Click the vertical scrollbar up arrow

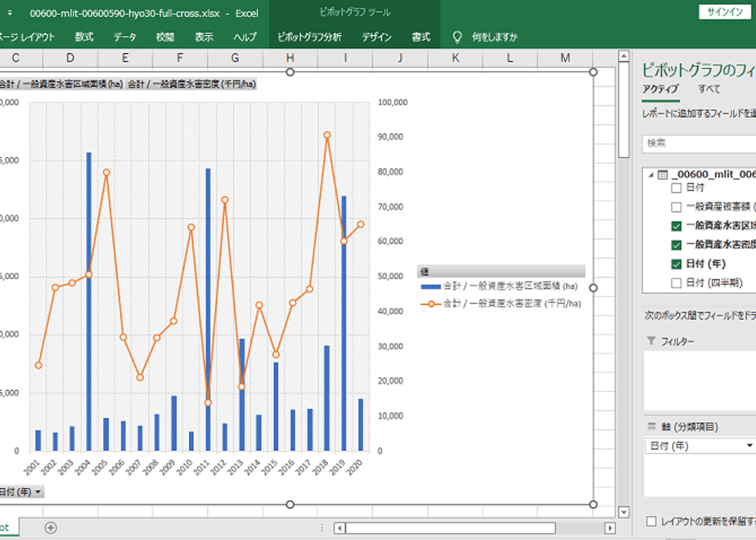[x=623, y=56]
